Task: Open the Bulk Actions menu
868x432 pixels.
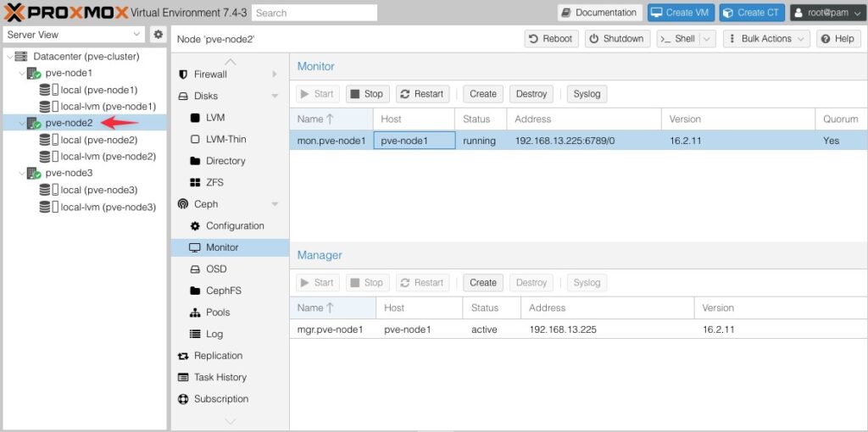Action: click(x=766, y=39)
